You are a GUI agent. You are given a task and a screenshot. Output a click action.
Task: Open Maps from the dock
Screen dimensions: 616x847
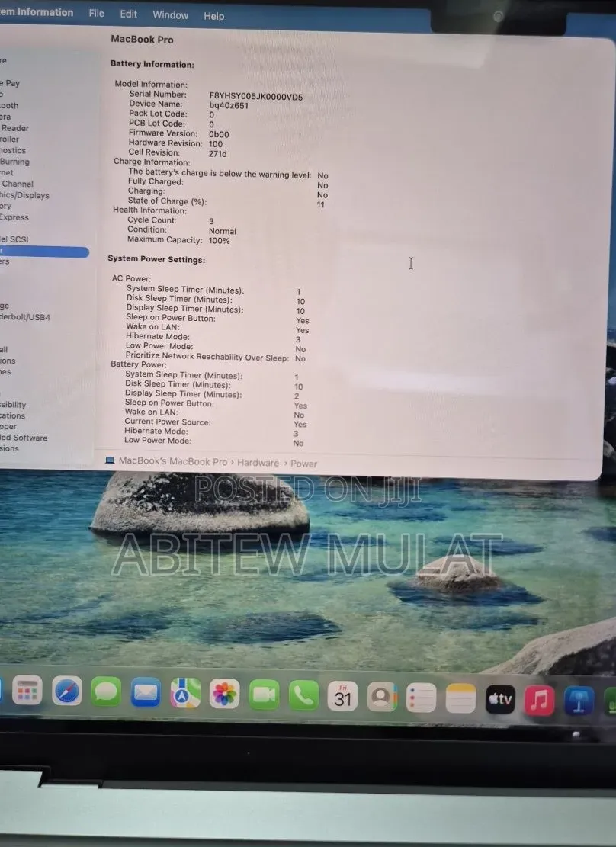click(x=184, y=693)
